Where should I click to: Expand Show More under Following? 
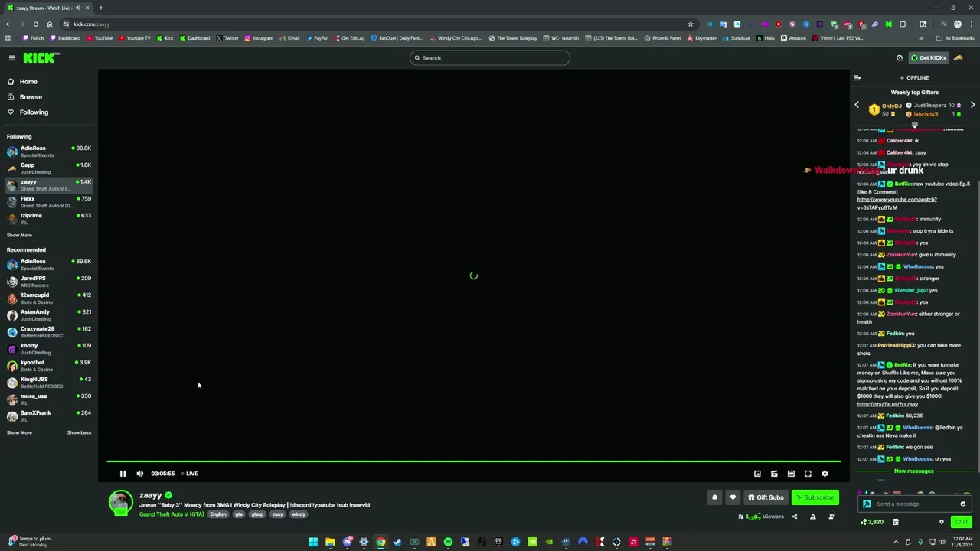(19, 235)
